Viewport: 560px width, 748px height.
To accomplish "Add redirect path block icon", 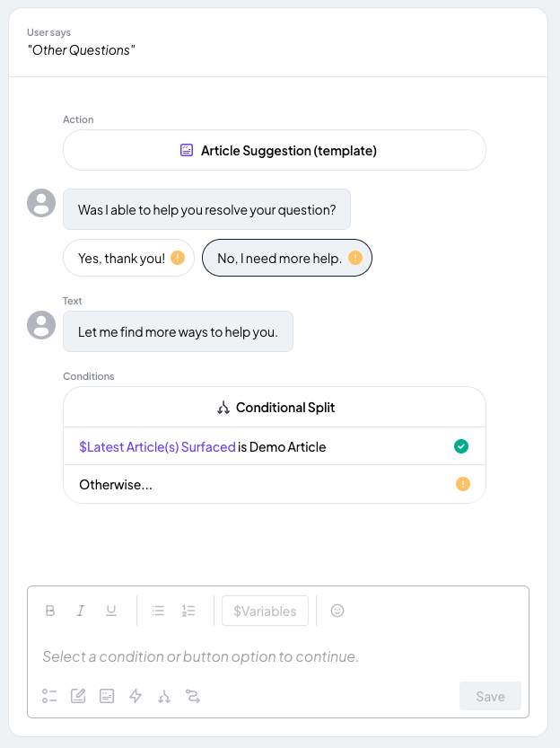I will click(x=193, y=697).
